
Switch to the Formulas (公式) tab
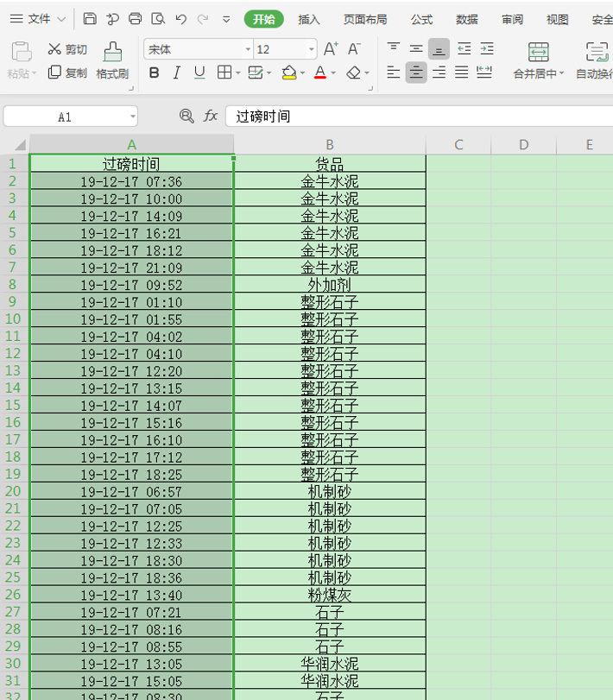421,19
